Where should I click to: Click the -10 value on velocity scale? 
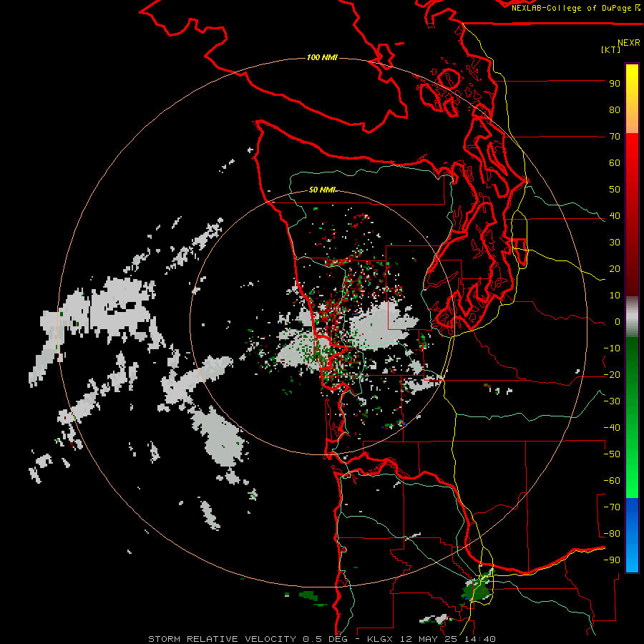[x=612, y=348]
